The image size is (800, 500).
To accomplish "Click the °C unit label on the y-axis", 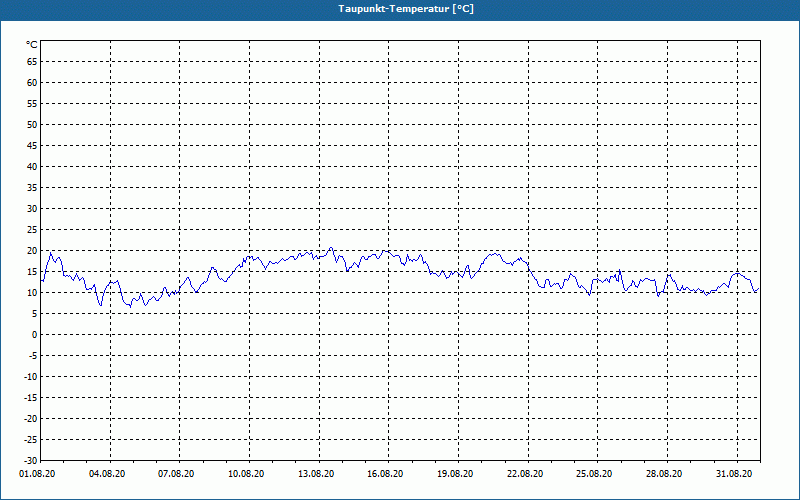I will (x=32, y=45).
